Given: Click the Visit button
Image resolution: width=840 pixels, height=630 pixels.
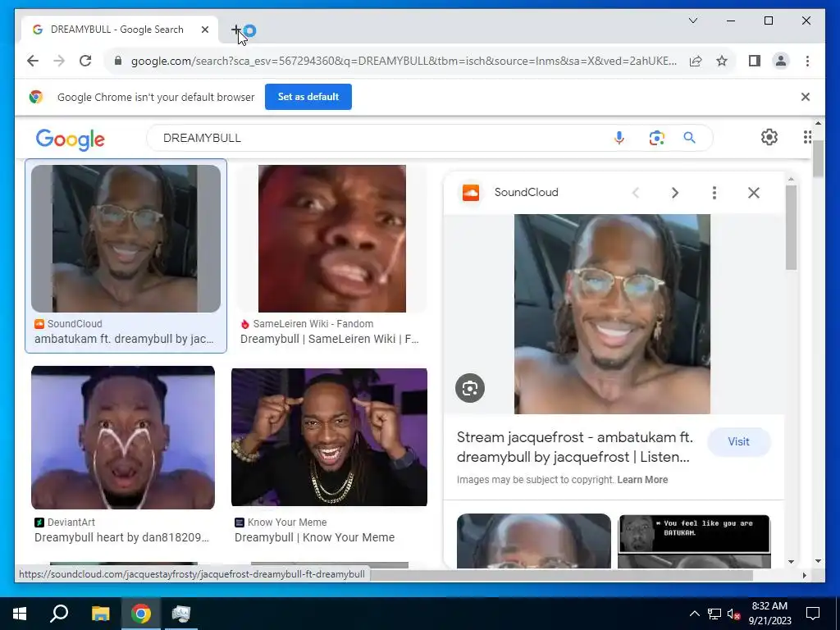Looking at the screenshot, I should [739, 442].
